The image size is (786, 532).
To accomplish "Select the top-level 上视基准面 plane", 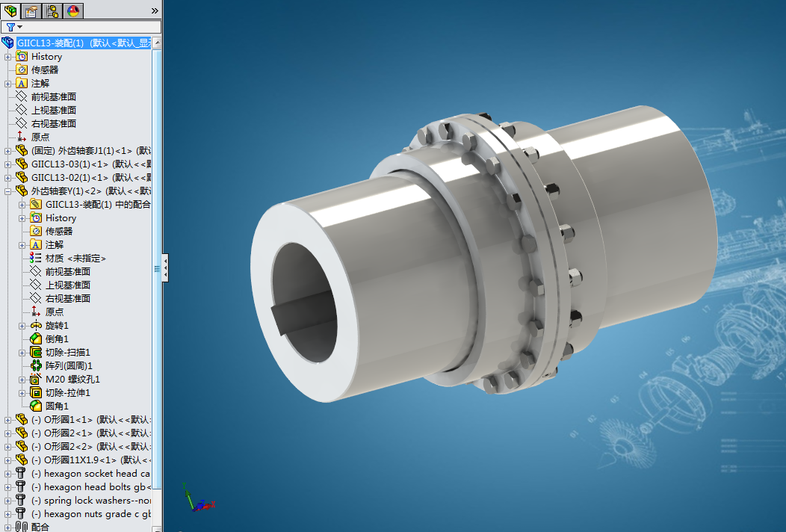I will (54, 110).
